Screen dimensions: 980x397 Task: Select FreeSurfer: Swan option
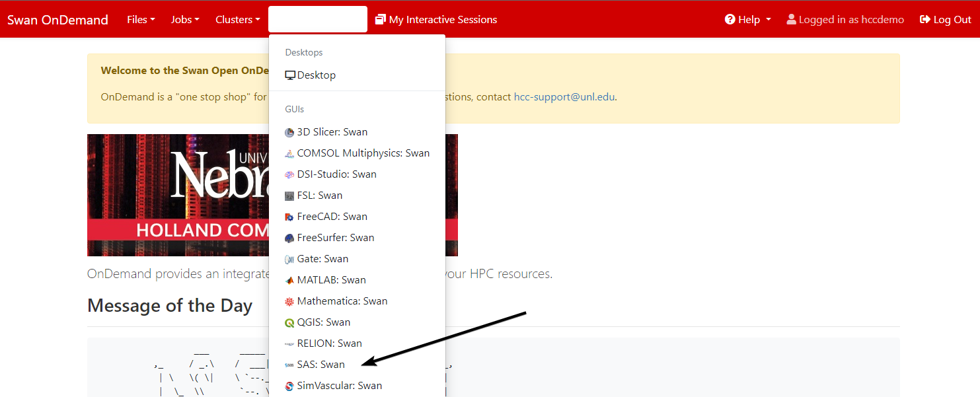(x=357, y=238)
